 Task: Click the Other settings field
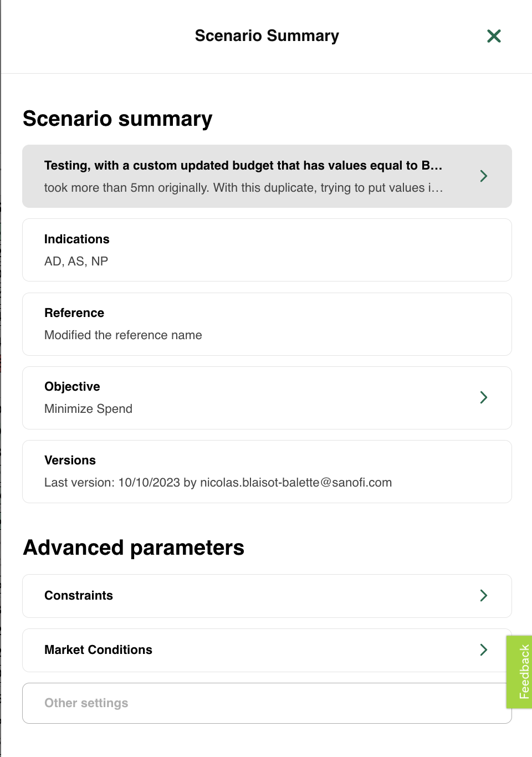pos(267,703)
